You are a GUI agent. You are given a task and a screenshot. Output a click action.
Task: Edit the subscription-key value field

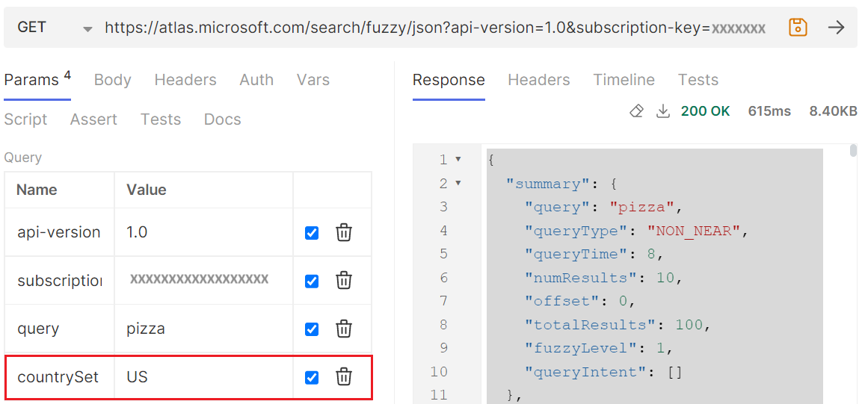(x=203, y=281)
